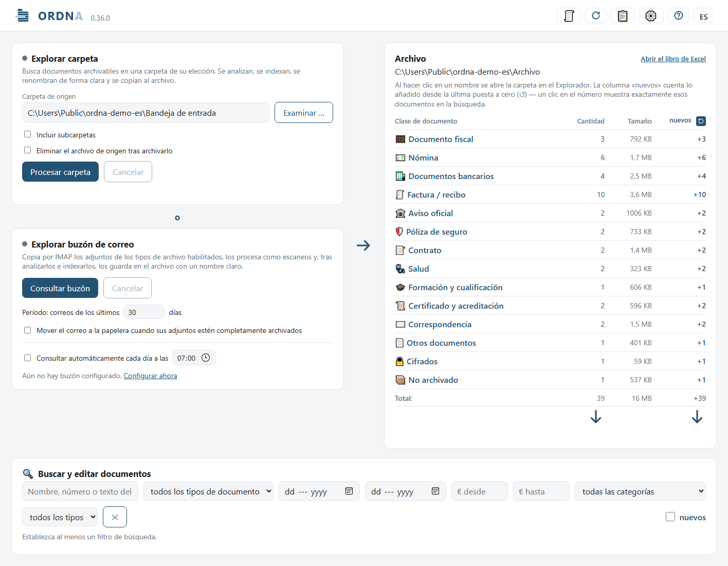Click the días period field showing 30
This screenshot has width=728, height=566.
tap(144, 312)
